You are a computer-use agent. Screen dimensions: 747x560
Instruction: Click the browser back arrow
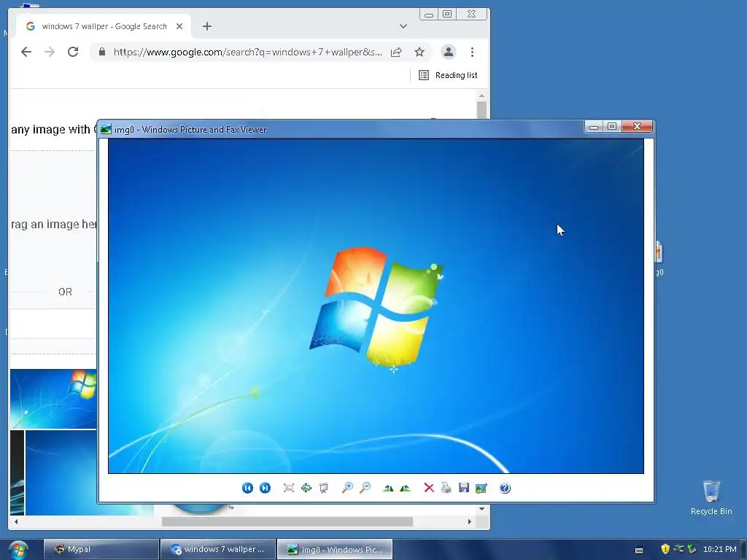coord(26,52)
